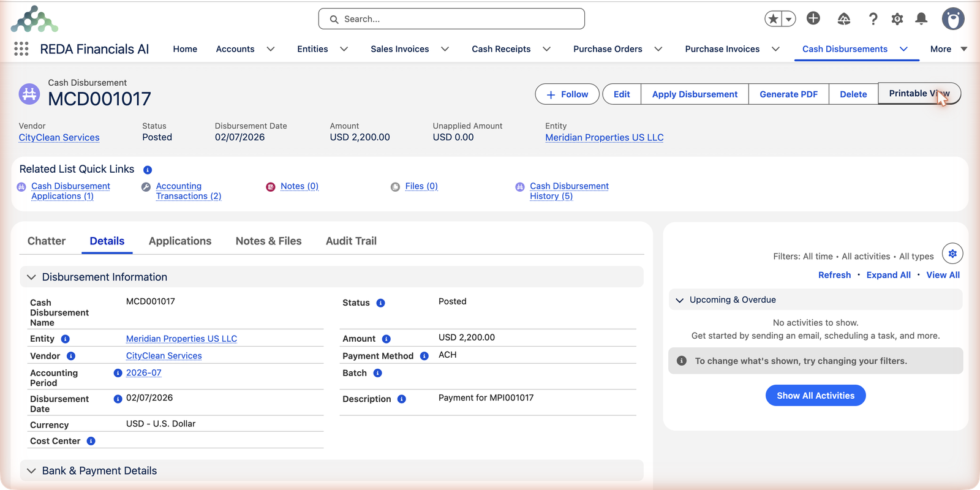This screenshot has width=980, height=490.
Task: Open the activity timeline filter settings gear
Action: (x=952, y=254)
